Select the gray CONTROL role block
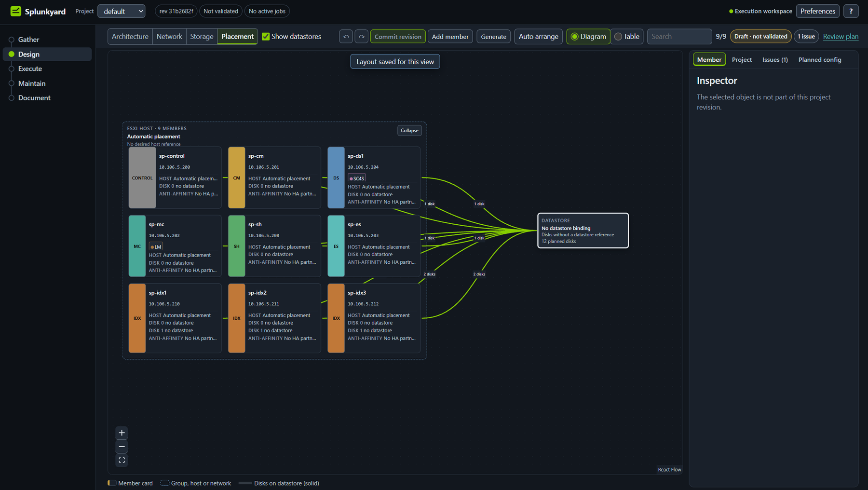 pos(142,177)
